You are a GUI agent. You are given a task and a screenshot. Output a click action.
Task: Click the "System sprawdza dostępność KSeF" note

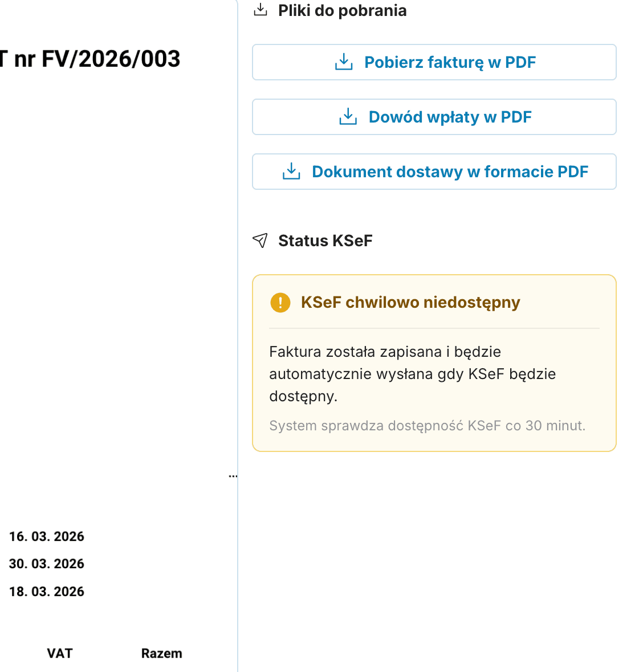point(427,426)
